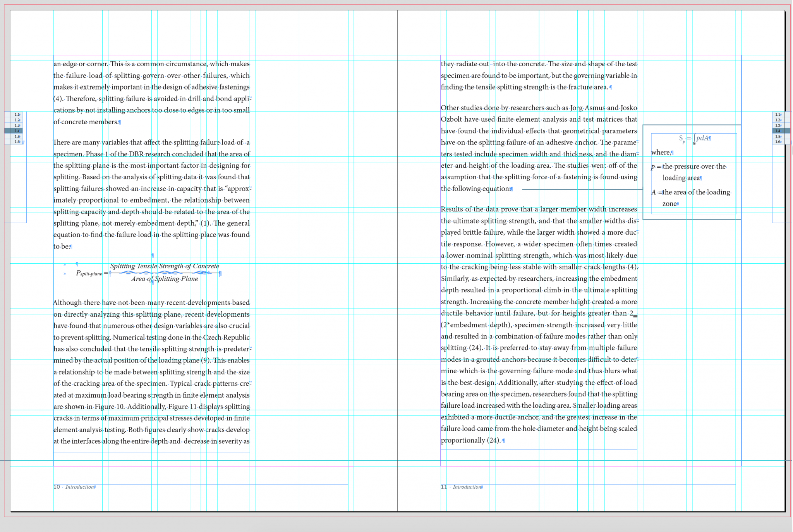The height and width of the screenshot is (532, 793).
Task: Click 'Splitting Tensile Strength of Concrete' numerator text
Action: (x=165, y=266)
